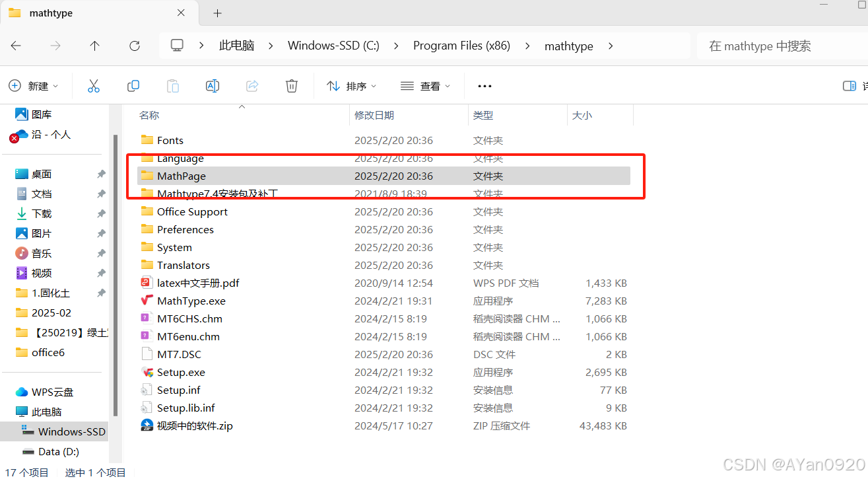Open WPS云盘 in the sidebar

[52, 392]
